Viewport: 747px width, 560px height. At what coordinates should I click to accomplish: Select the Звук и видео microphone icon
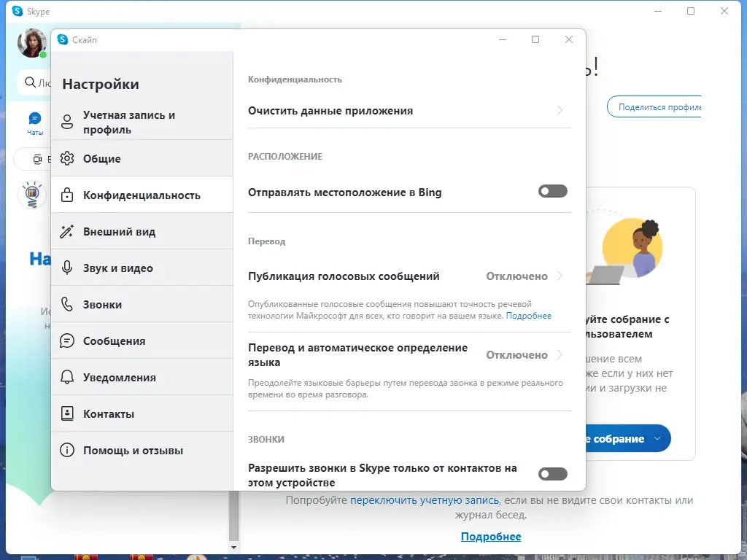(68, 267)
